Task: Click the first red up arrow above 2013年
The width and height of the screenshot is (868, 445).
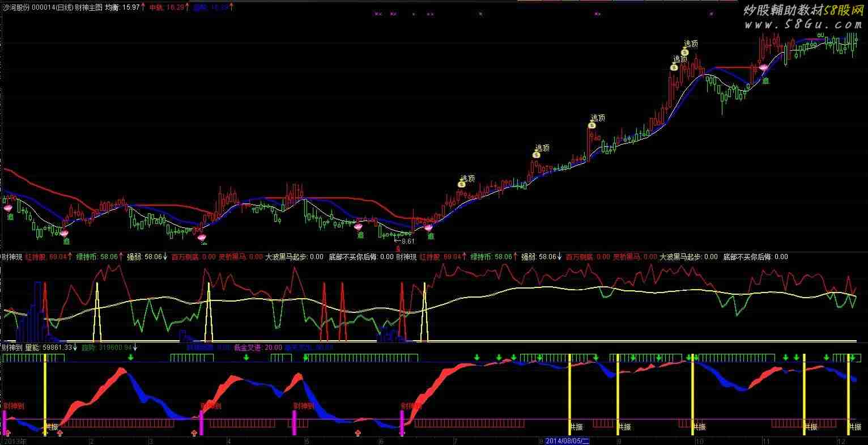Action: 7,433
